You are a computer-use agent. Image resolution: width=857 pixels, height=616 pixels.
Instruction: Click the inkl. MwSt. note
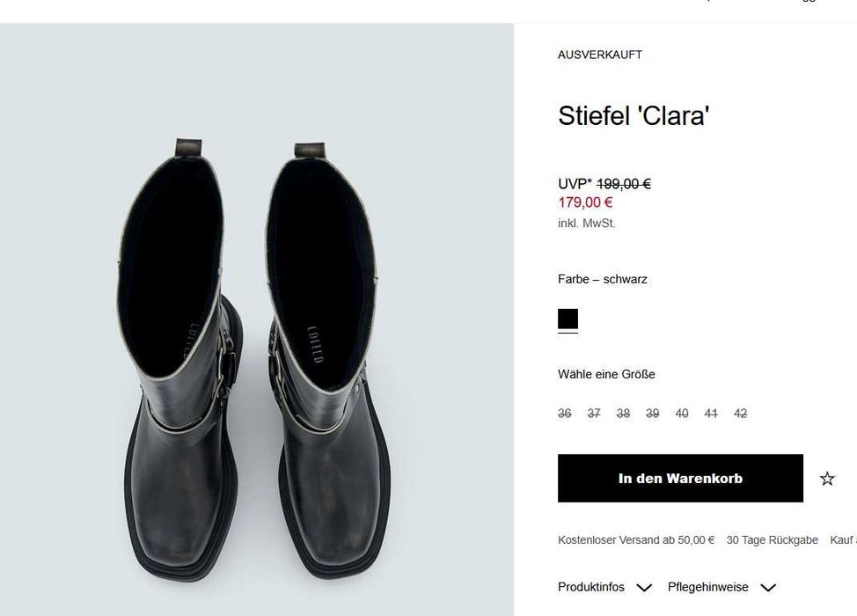[x=587, y=224]
